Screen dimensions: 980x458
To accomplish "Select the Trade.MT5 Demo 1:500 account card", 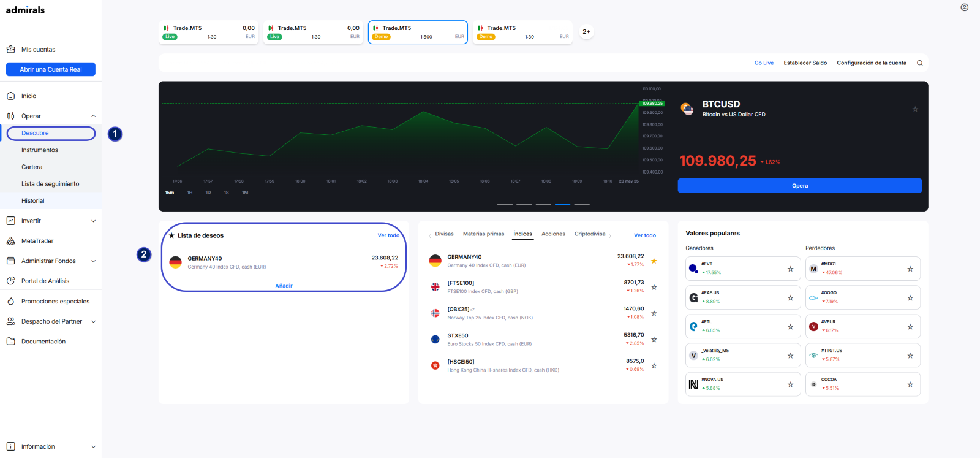I will click(x=418, y=32).
